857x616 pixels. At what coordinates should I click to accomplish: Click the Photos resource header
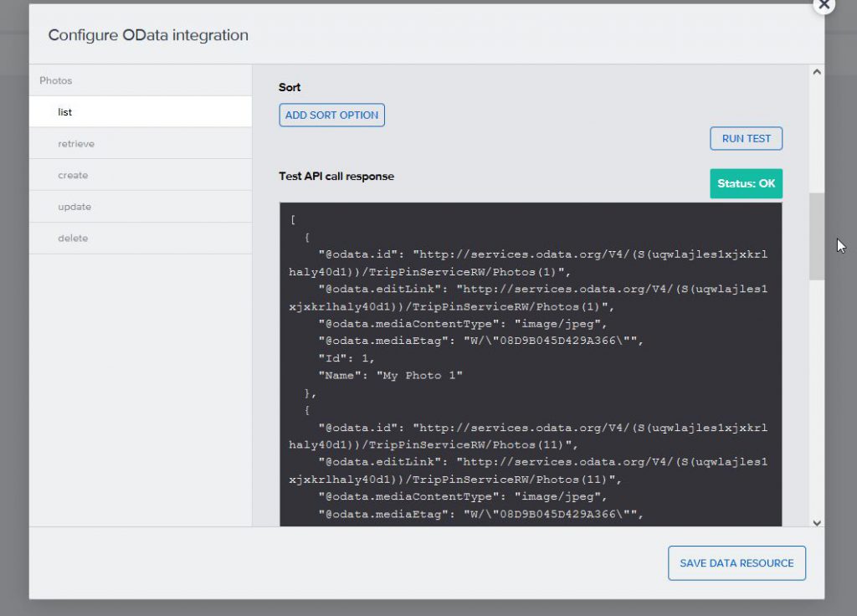tap(56, 81)
